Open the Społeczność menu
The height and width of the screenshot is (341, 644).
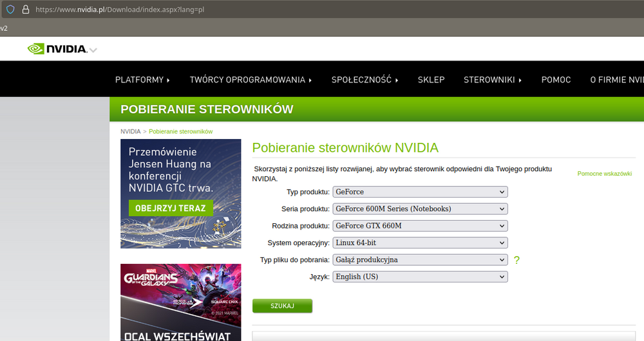(x=365, y=80)
